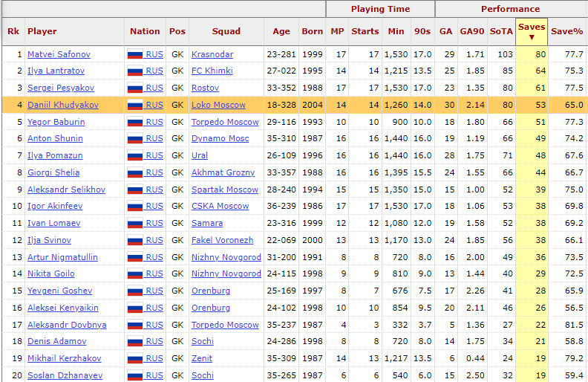Open the Loko Moscow squad link
The height and width of the screenshot is (382, 588).
tap(218, 105)
